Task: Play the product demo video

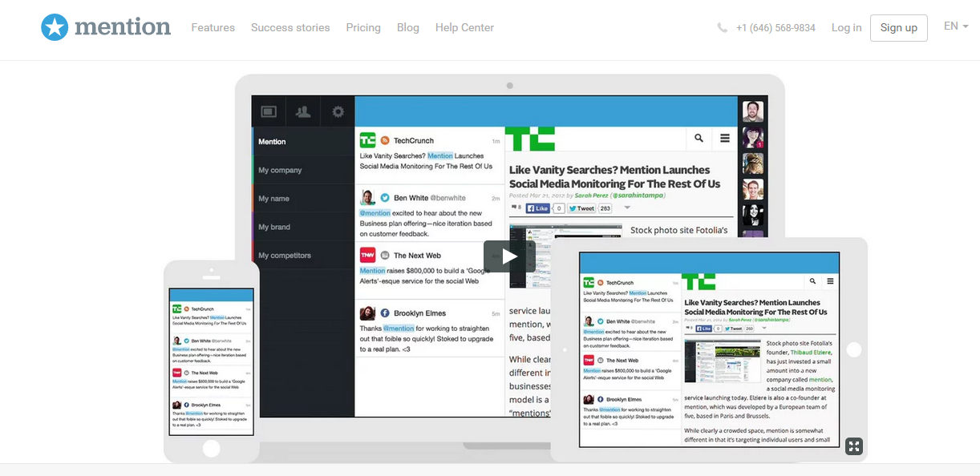Action: click(x=509, y=256)
